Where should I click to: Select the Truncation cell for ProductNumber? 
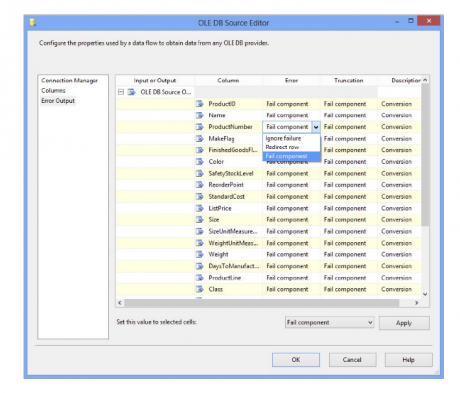(349, 127)
